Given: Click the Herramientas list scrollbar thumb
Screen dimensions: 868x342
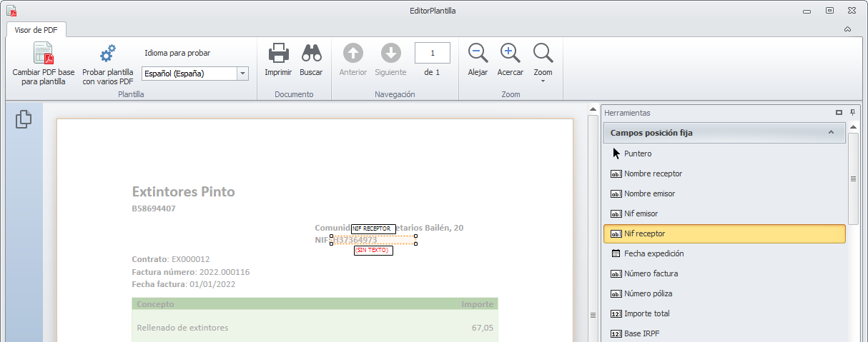Looking at the screenshot, I should click(853, 178).
